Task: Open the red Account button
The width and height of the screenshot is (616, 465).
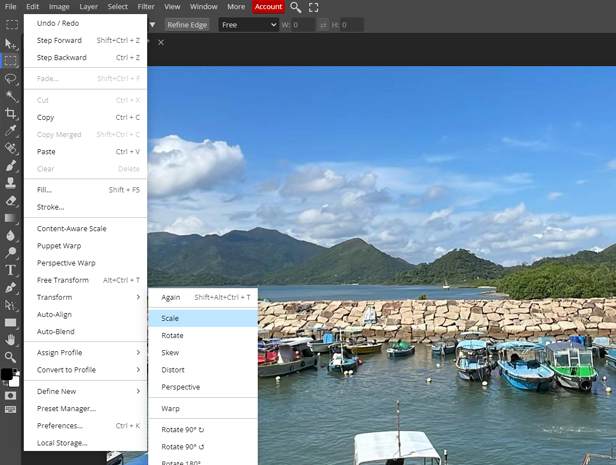Action: click(x=268, y=7)
